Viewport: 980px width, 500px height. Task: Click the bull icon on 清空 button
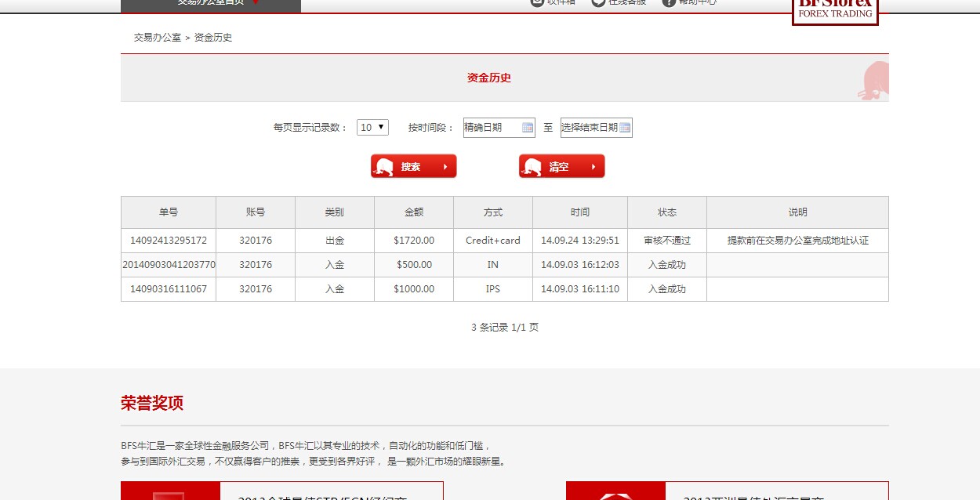coord(532,167)
